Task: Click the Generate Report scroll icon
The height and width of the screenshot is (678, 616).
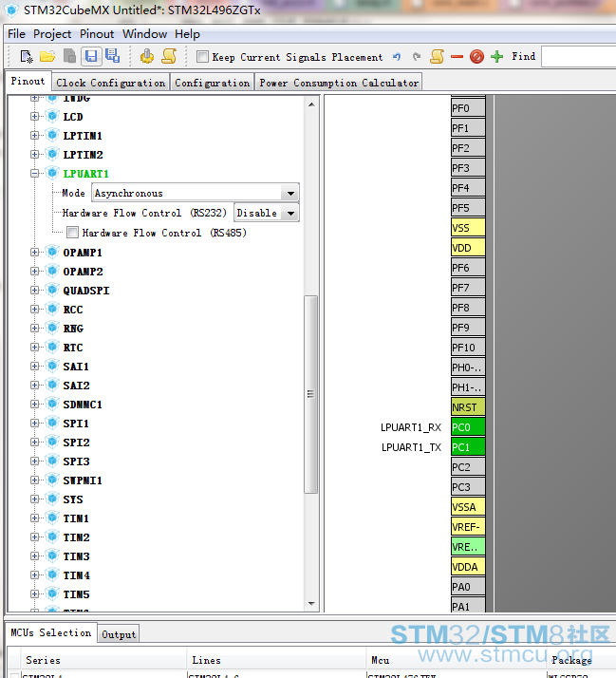Action: pyautogui.click(x=169, y=56)
